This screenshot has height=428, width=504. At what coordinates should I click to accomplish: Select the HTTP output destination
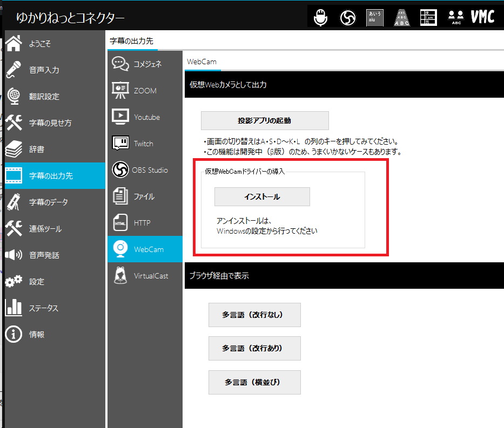click(x=145, y=223)
